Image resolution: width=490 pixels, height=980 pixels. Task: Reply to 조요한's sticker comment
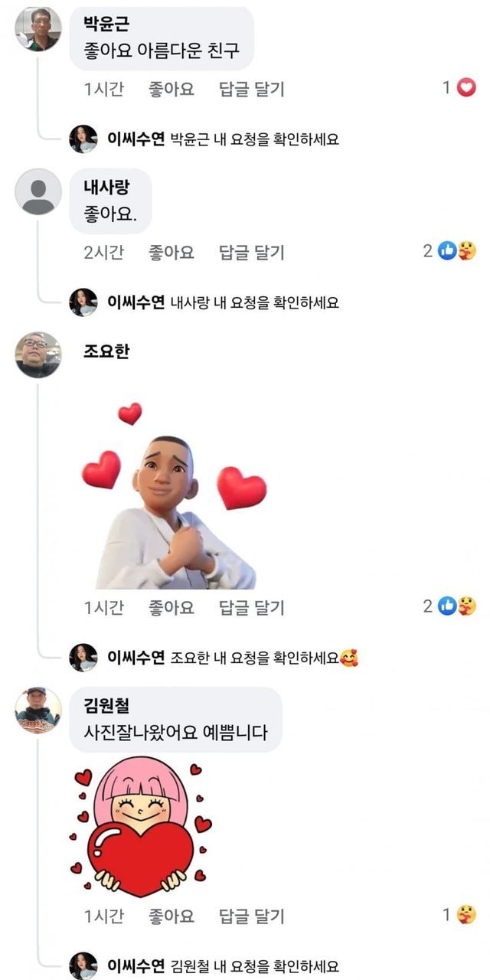251,607
